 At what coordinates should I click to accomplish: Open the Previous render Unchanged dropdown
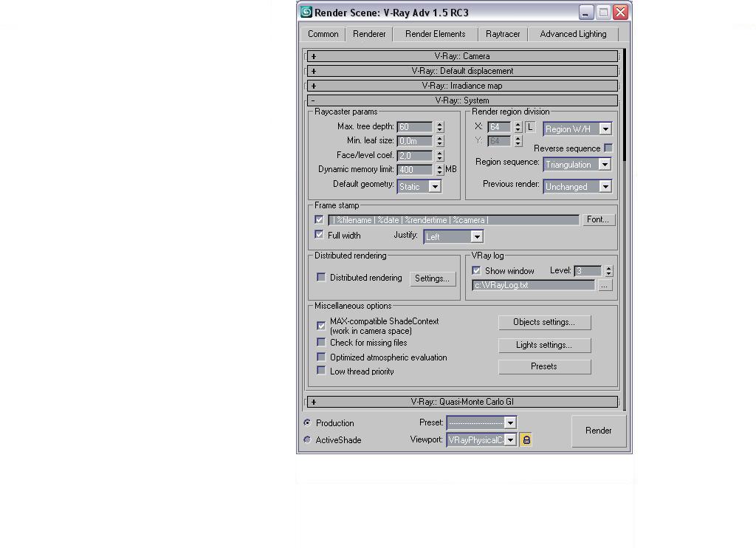point(577,187)
